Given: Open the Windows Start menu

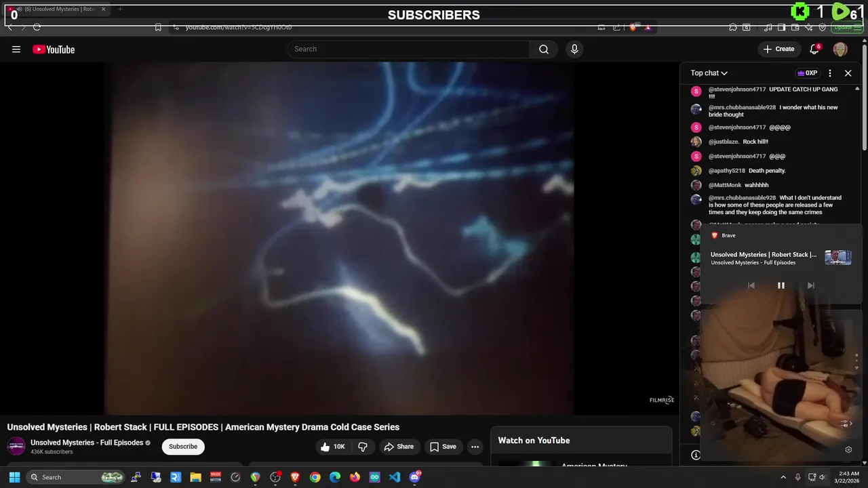Looking at the screenshot, I should (14, 477).
